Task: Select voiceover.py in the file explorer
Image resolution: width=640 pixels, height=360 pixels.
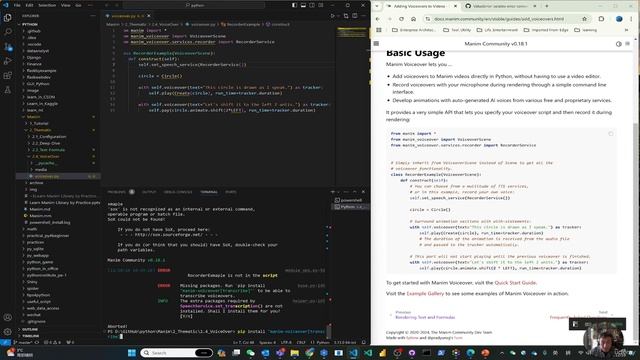Action: [x=57, y=176]
